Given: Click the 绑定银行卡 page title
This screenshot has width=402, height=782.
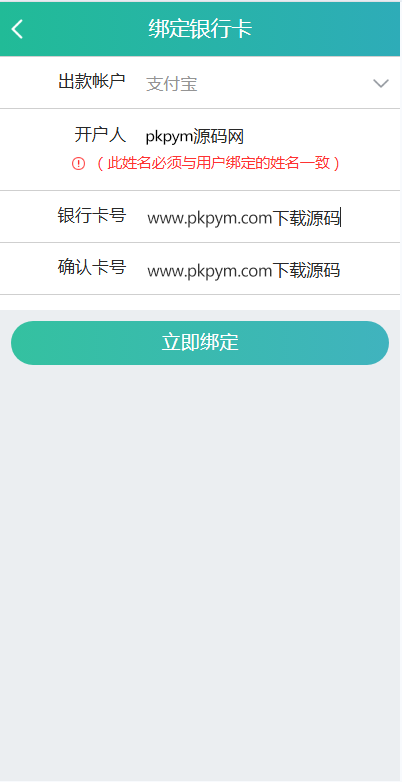Looking at the screenshot, I should [200, 29].
